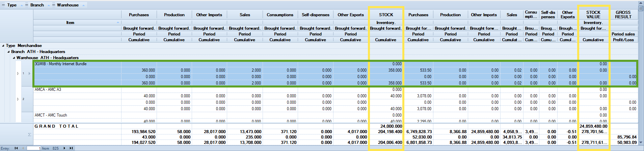644x151 pixels.
Task: Expand row 1 3GMIB detail triangle
Action: point(18,73)
